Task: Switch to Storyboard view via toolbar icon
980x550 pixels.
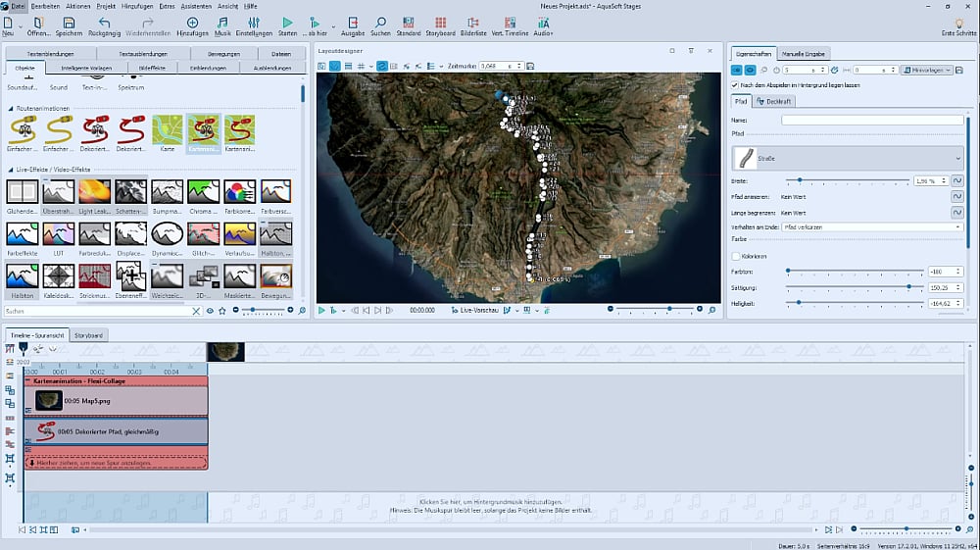Action: 441,23
